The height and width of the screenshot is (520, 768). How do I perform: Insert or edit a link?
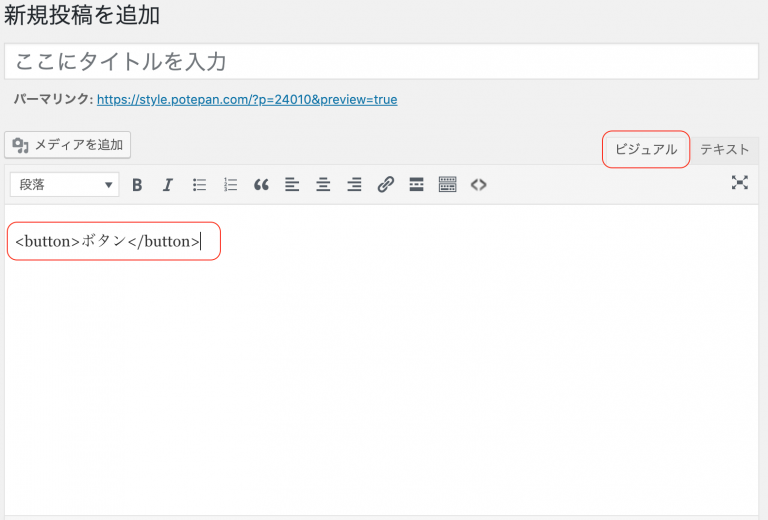tap(385, 185)
